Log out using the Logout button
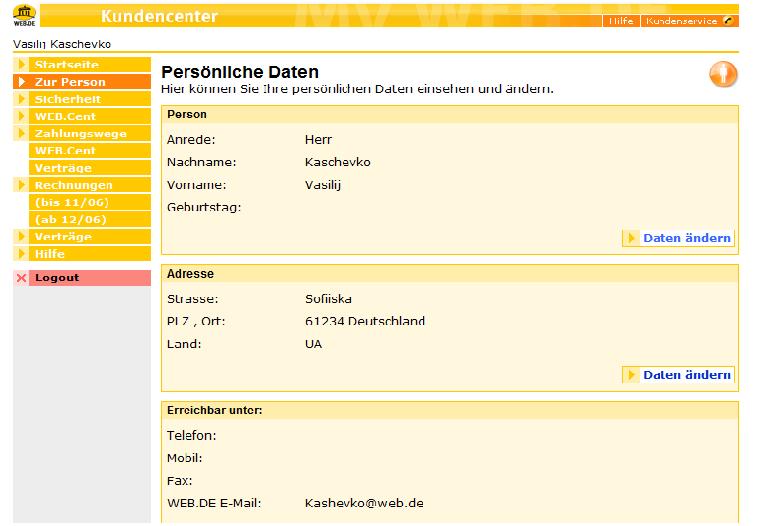The height and width of the screenshot is (526, 783). tap(57, 278)
